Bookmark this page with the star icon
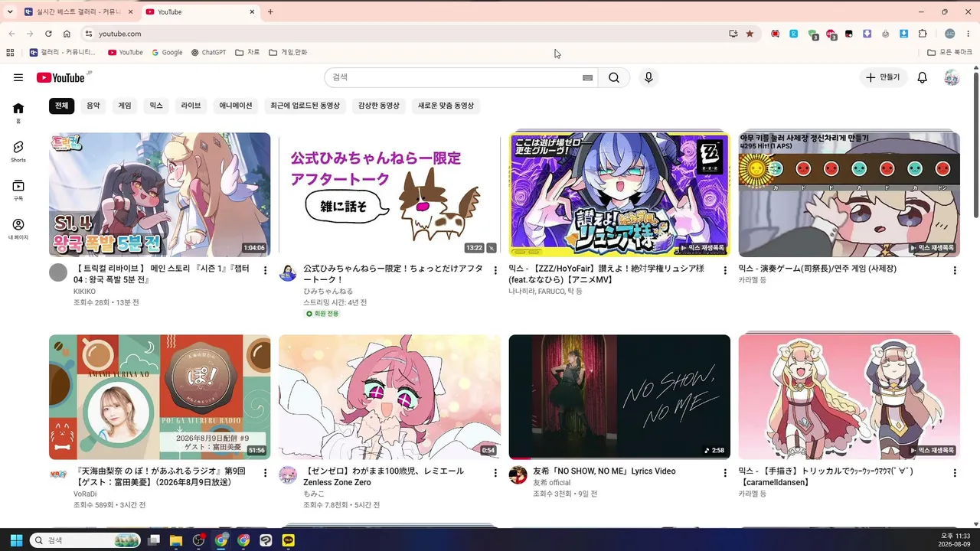980x551 pixels. pyautogui.click(x=750, y=34)
